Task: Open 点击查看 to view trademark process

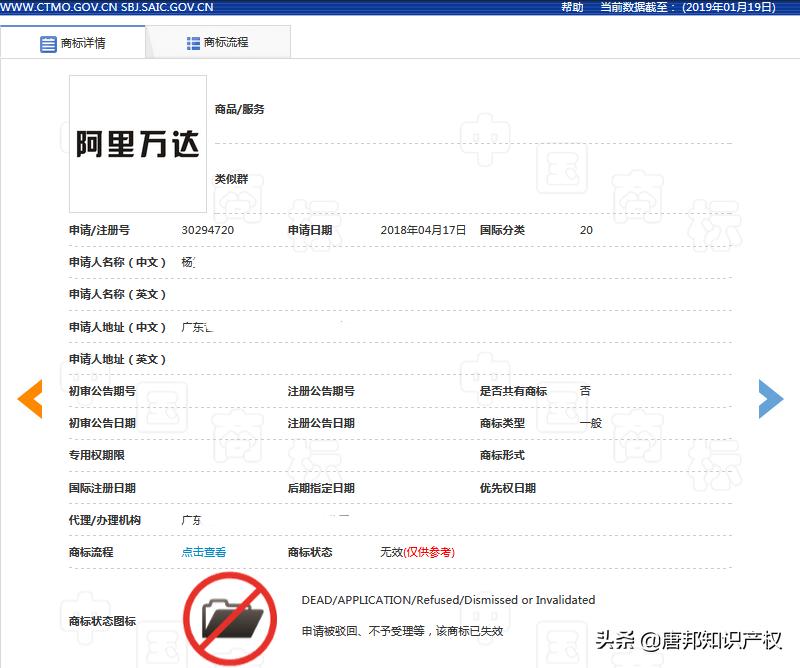Action: point(203,551)
